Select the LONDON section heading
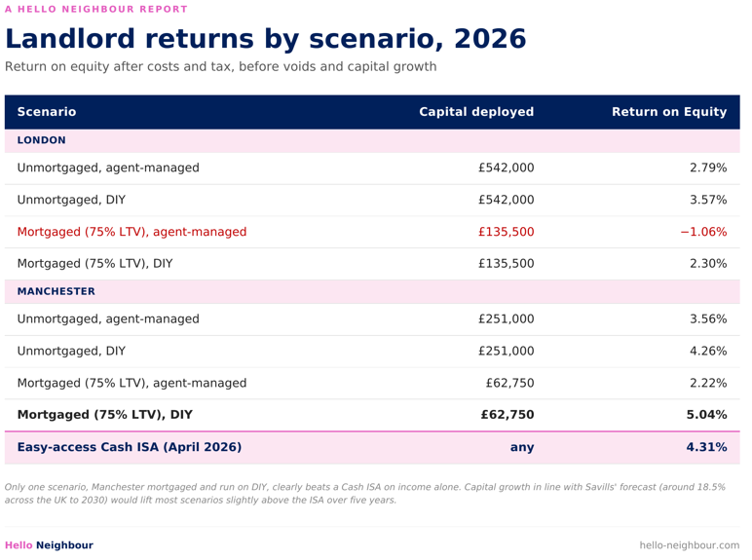 point(41,140)
